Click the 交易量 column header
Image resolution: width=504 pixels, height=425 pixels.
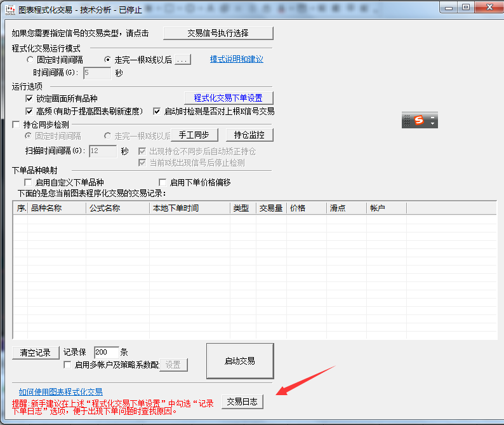271,208
